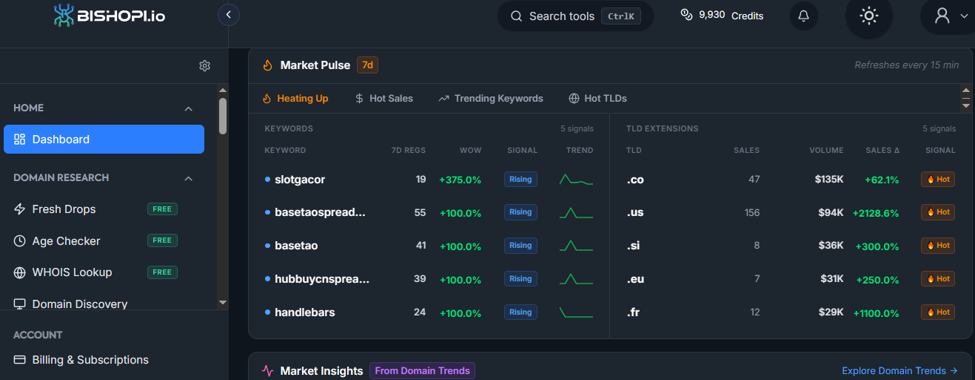975x380 pixels.
Task: Click Rising badge for slotgacor
Action: [520, 179]
